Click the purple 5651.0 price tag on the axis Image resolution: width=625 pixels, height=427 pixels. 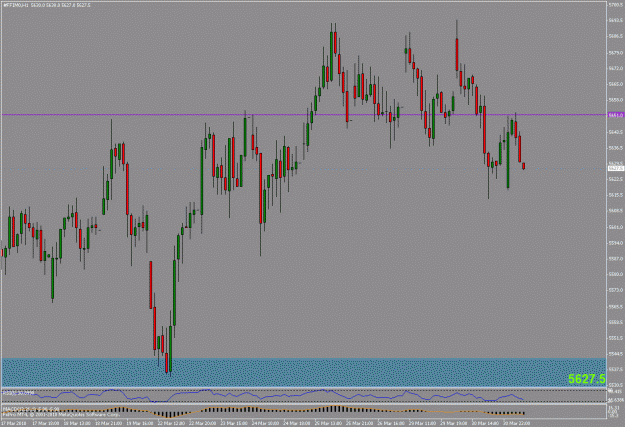(616, 115)
